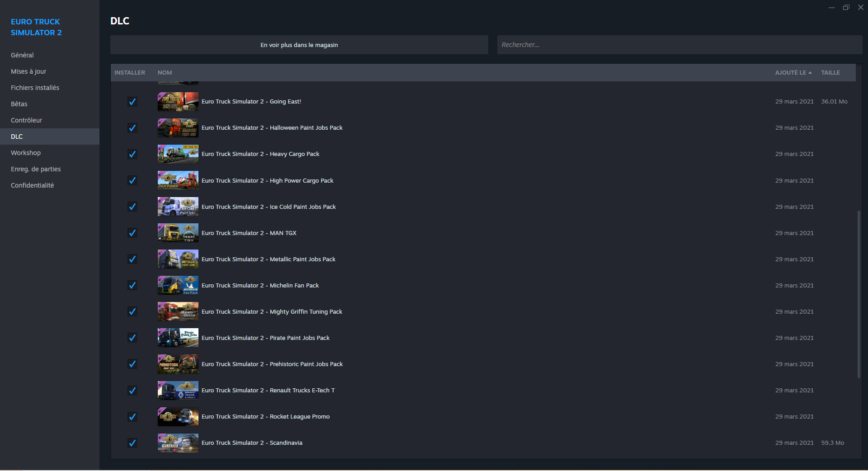
Task: Click the DLC list vertical scrollbar
Action: pyautogui.click(x=859, y=294)
